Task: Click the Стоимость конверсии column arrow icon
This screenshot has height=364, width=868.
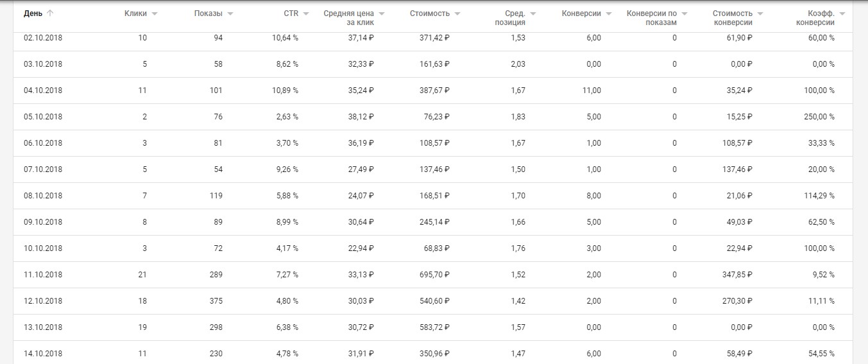Action: pyautogui.click(x=760, y=13)
